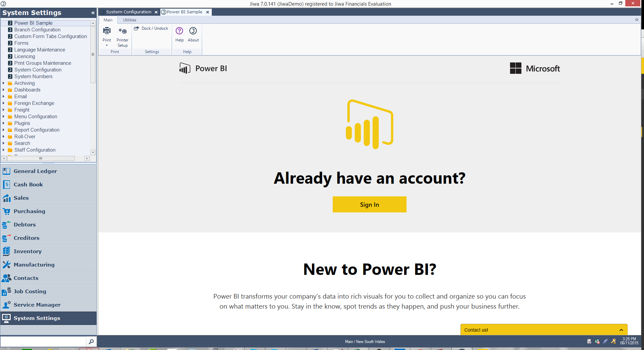The height and width of the screenshot is (350, 644).
Task: Click the About icon in ribbon
Action: 193,31
